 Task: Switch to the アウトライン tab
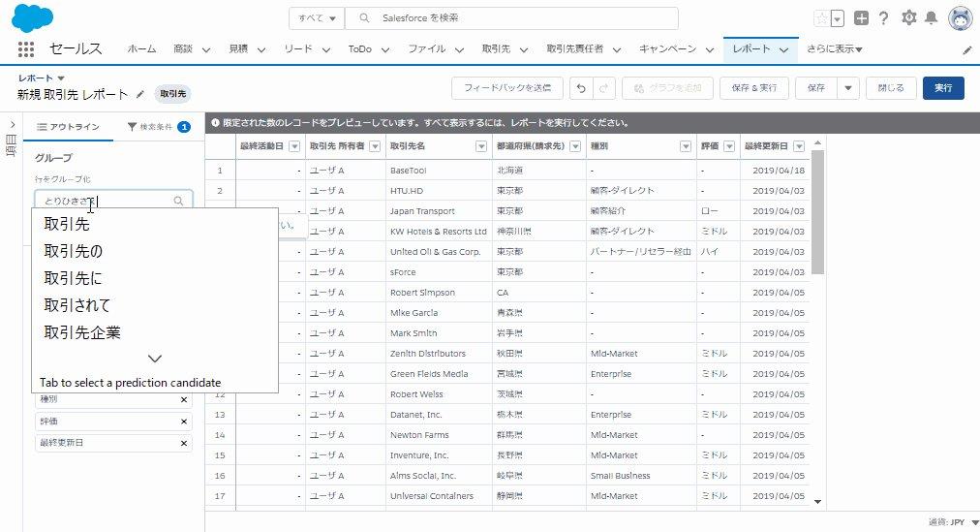(x=68, y=127)
